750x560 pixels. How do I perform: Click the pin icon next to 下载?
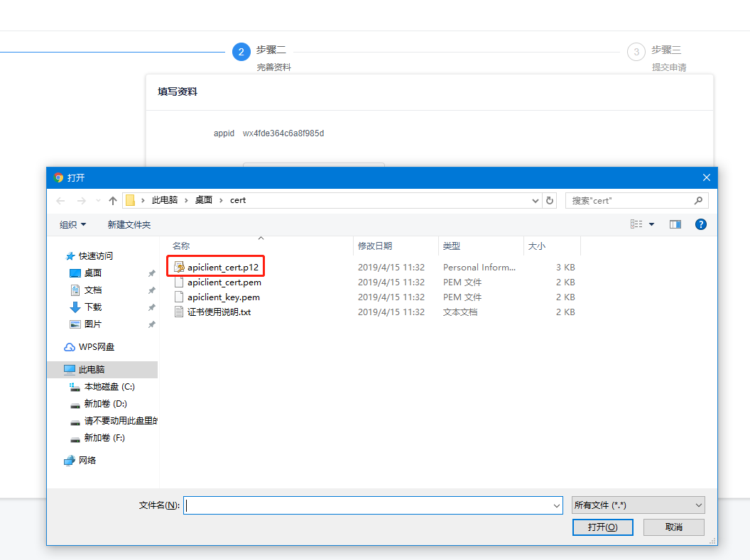[x=151, y=307]
